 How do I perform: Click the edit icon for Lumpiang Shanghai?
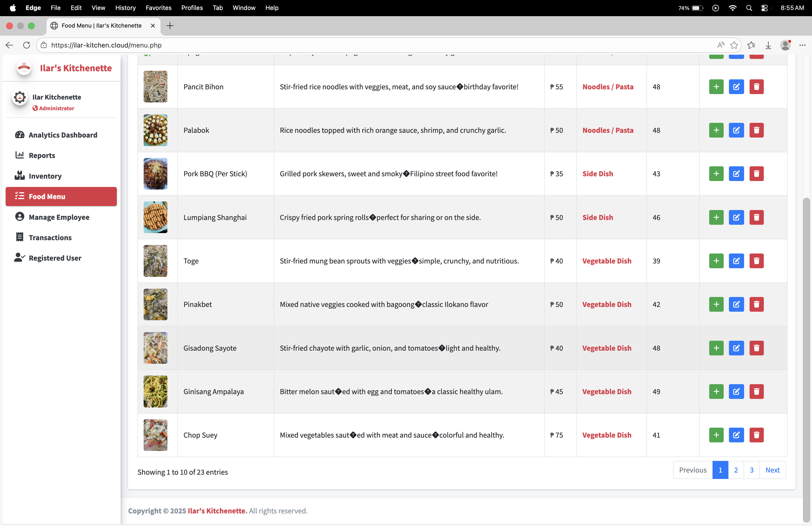[x=736, y=217]
